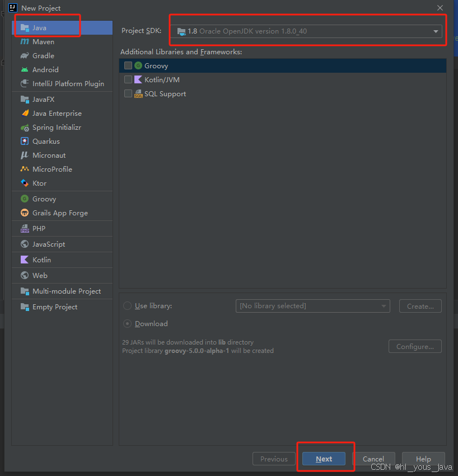Click the PHP icon in sidebar
Image resolution: width=458 pixels, height=476 pixels.
(x=25, y=228)
